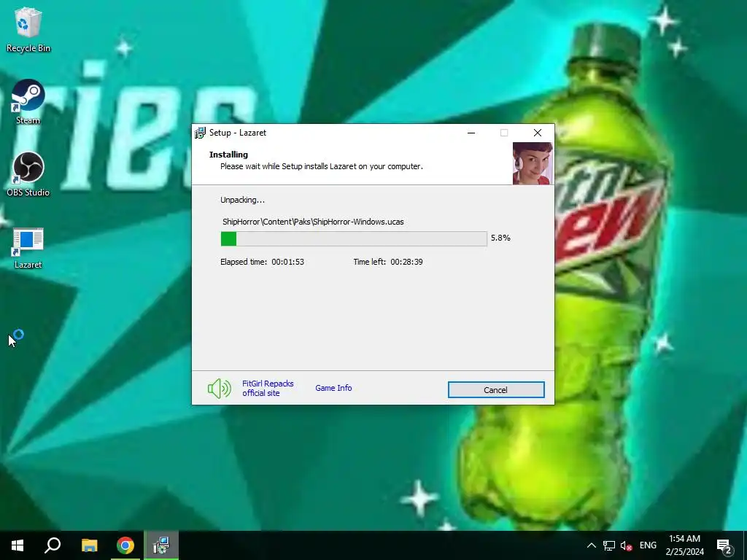The height and width of the screenshot is (560, 747).
Task: Click the Elapsed time 00:01:53 value
Action: pyautogui.click(x=287, y=262)
